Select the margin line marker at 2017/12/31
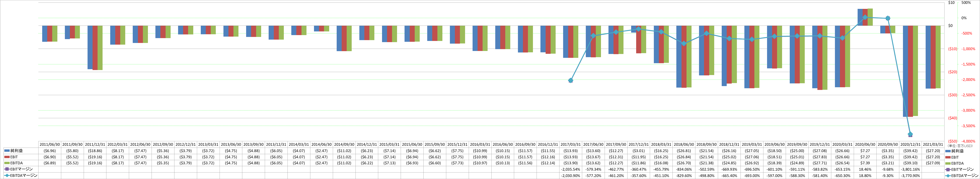 click(x=638, y=29)
